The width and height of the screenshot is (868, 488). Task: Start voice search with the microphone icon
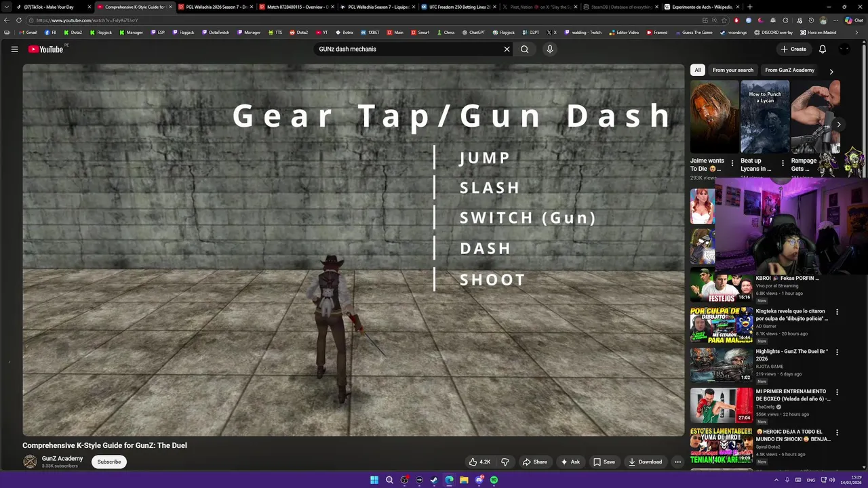(x=550, y=49)
